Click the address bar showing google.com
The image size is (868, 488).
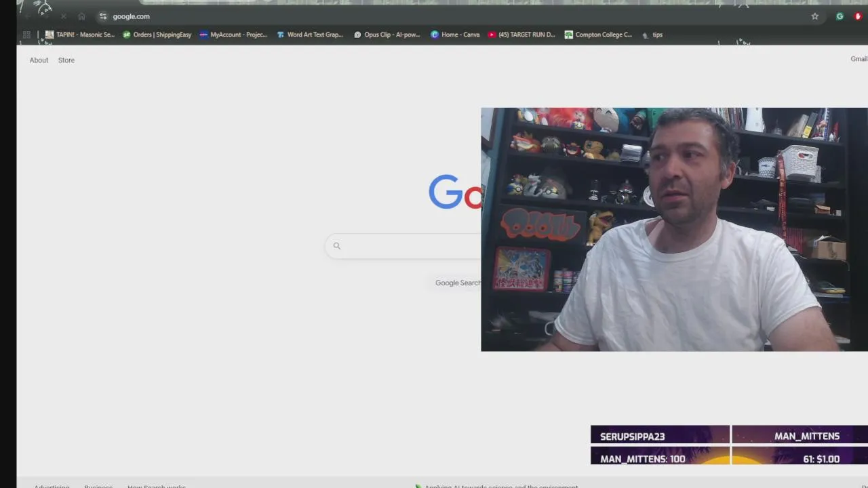coord(448,16)
